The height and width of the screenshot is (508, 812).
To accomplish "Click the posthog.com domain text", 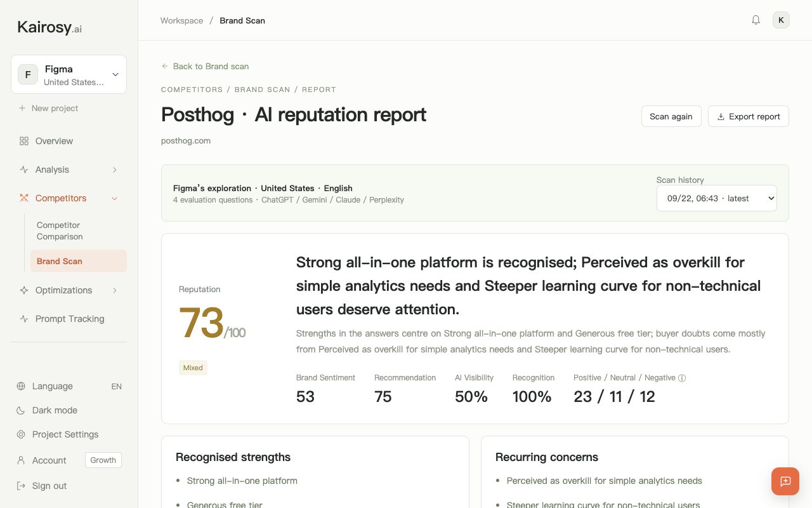I will pos(186,141).
